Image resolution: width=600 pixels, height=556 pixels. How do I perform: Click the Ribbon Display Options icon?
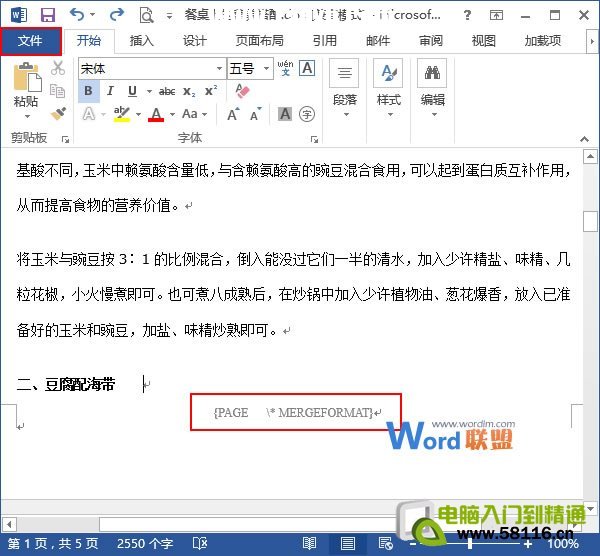(496, 15)
